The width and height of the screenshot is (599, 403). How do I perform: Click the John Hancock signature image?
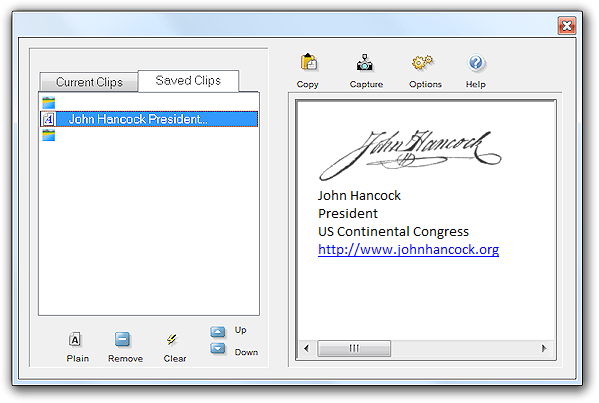[x=410, y=155]
